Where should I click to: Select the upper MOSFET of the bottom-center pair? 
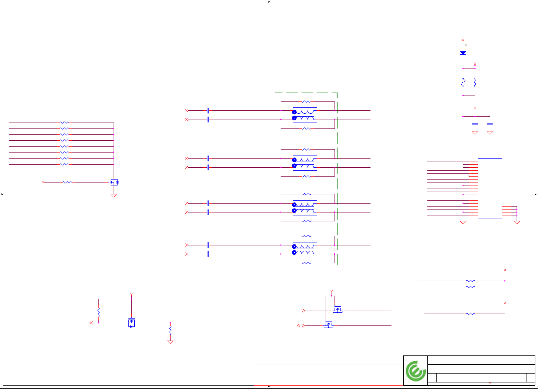point(337,310)
